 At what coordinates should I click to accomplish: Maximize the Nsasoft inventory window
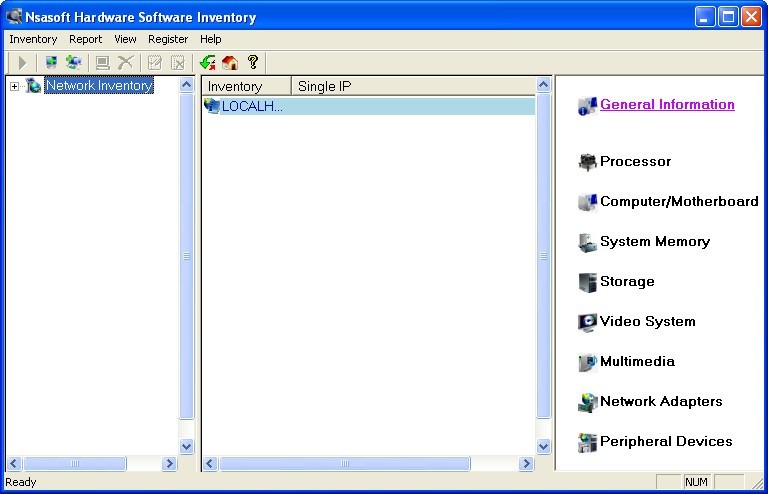click(x=728, y=17)
